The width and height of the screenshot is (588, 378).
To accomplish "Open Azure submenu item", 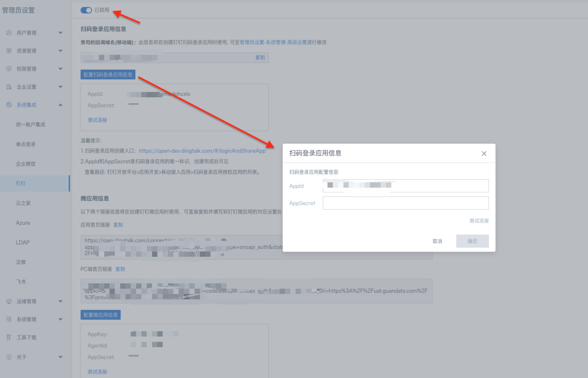I will 23,223.
